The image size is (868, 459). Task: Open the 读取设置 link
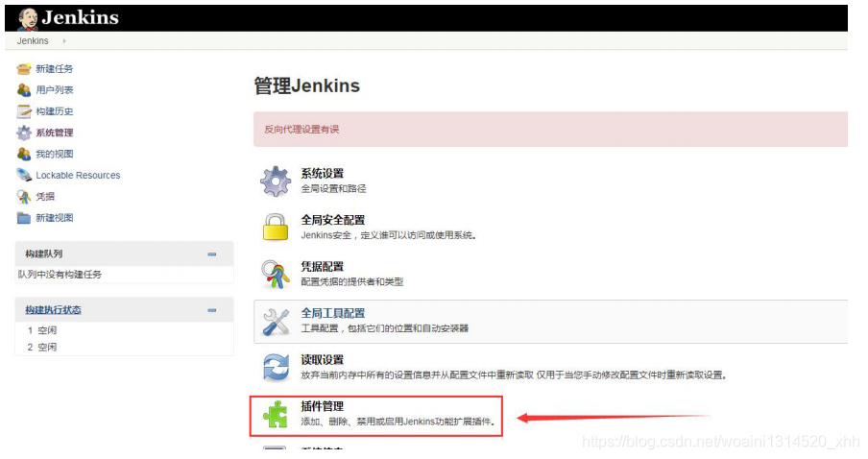[x=323, y=360]
